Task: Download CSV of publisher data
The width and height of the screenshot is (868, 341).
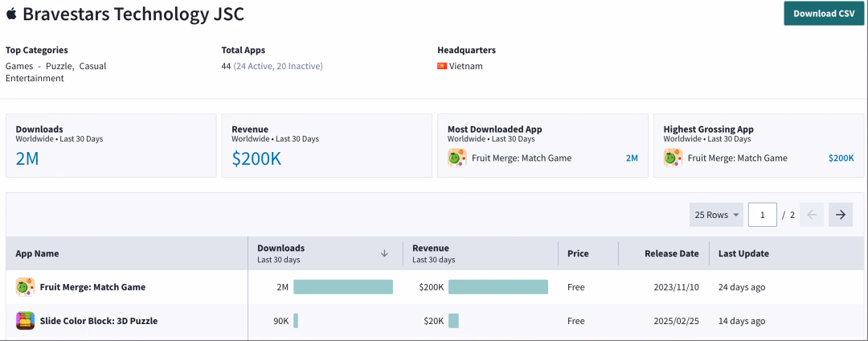Action: (824, 14)
